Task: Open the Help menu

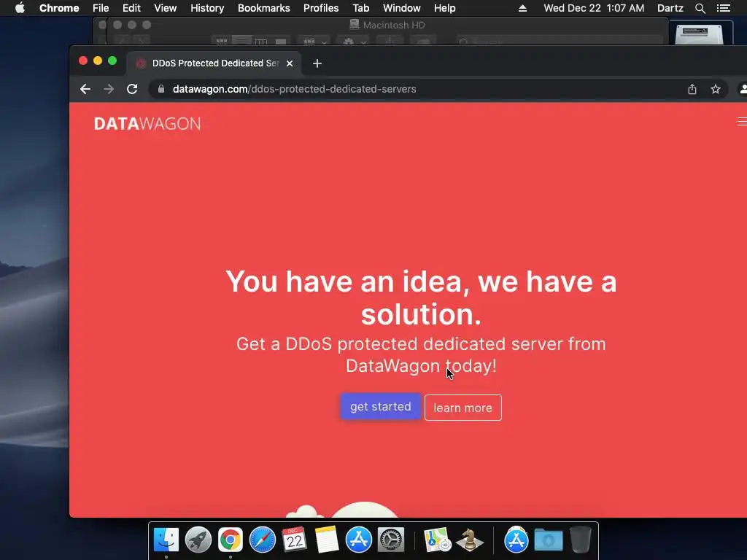Action: 444,8
